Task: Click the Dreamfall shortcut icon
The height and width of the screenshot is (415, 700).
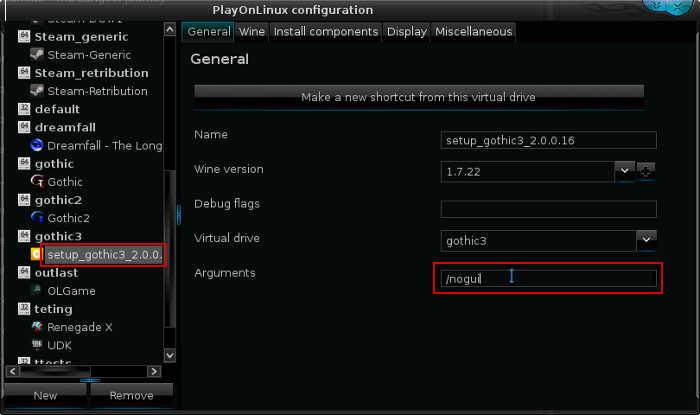Action: (37, 145)
